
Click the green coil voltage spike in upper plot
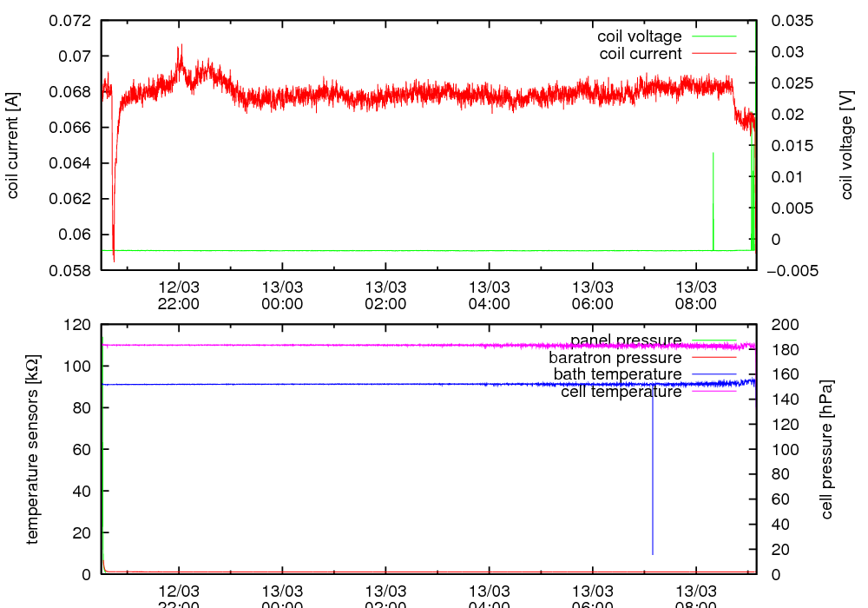[713, 200]
